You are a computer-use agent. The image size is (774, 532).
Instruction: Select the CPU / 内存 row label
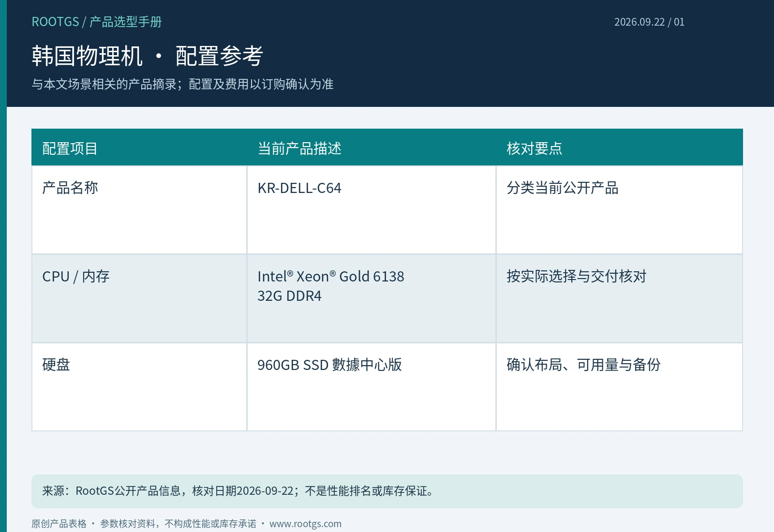76,276
